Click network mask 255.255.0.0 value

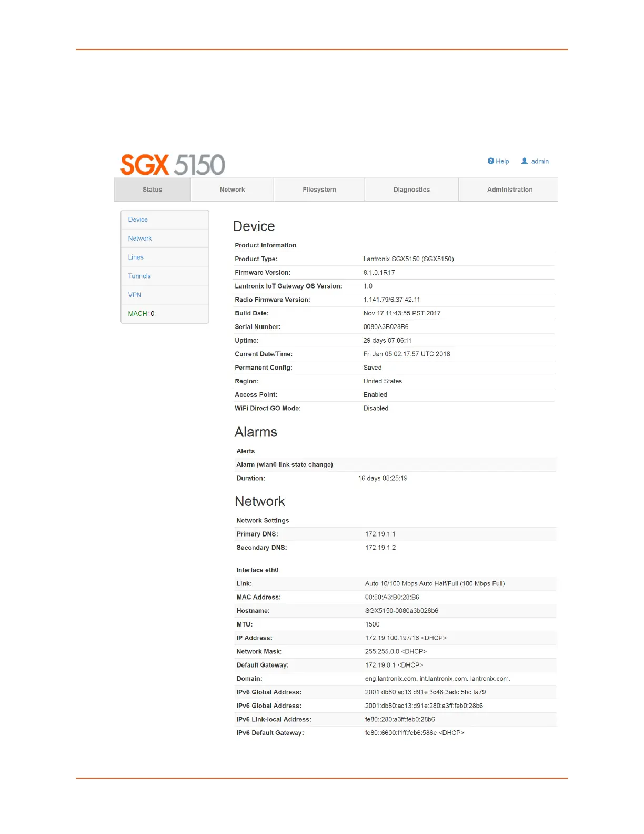pyautogui.click(x=396, y=652)
